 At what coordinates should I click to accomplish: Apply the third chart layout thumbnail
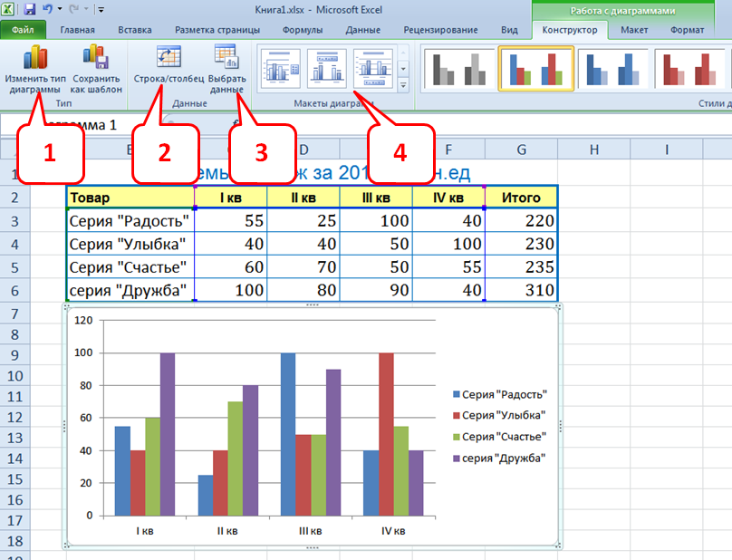(x=372, y=66)
